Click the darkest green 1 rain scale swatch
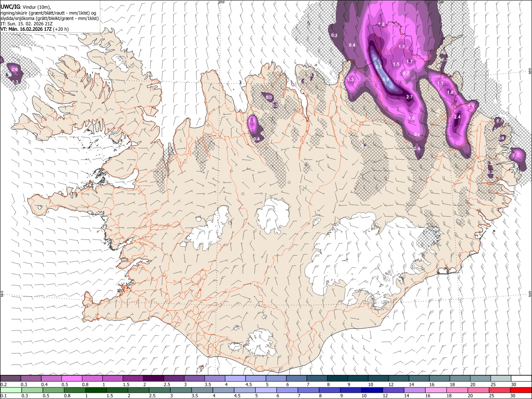This screenshot has width=532, height=399. (x=96, y=390)
